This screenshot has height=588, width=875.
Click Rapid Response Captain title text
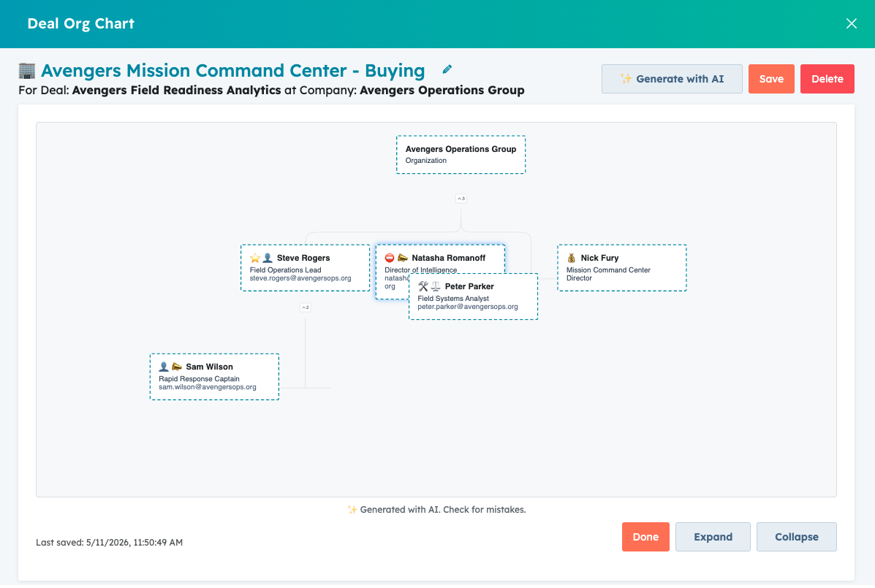(200, 378)
